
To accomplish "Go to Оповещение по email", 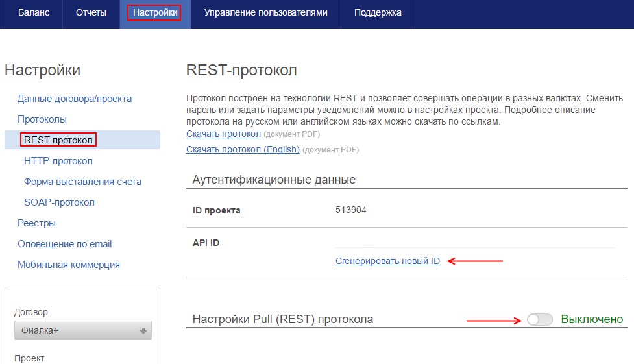I will 65,244.
